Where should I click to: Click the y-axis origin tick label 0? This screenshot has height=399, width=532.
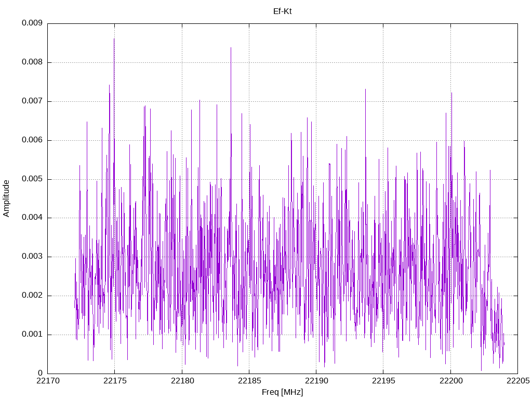pos(41,373)
